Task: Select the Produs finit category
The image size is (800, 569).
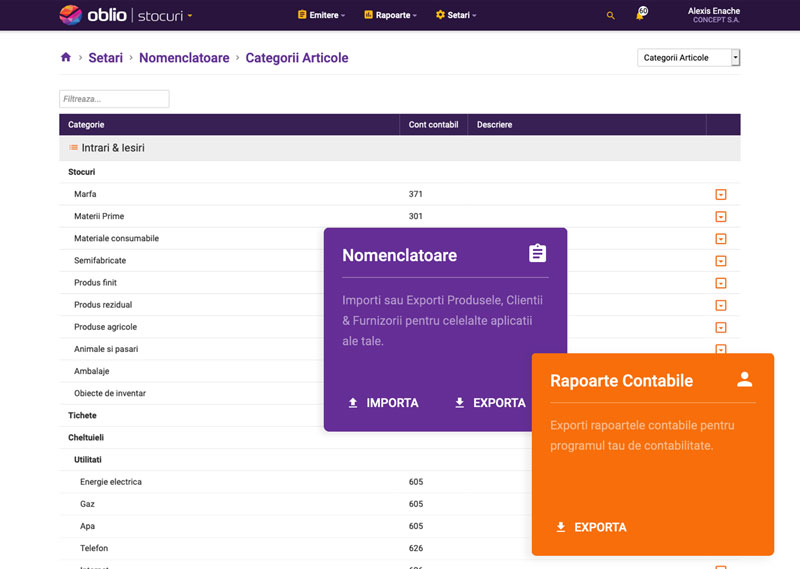Action: (95, 282)
